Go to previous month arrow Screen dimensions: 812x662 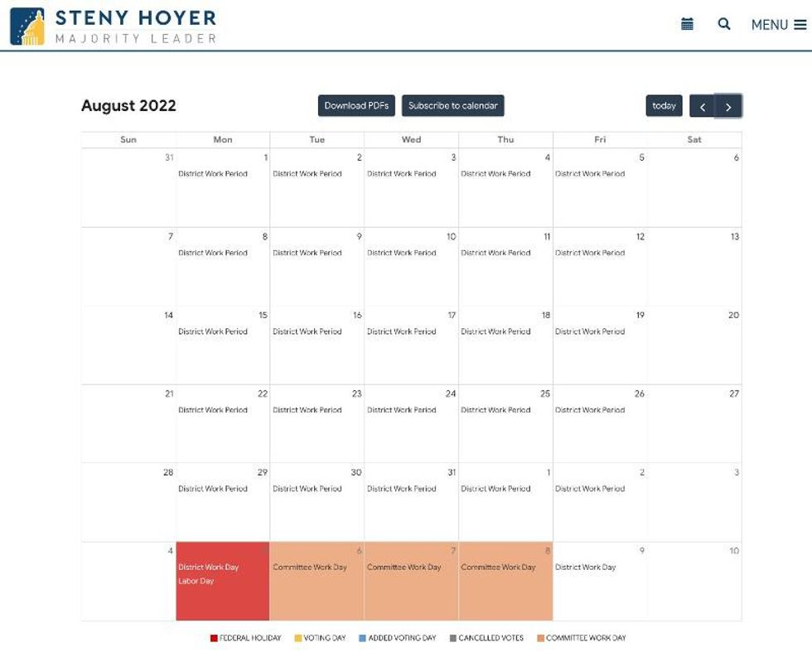[x=702, y=106]
